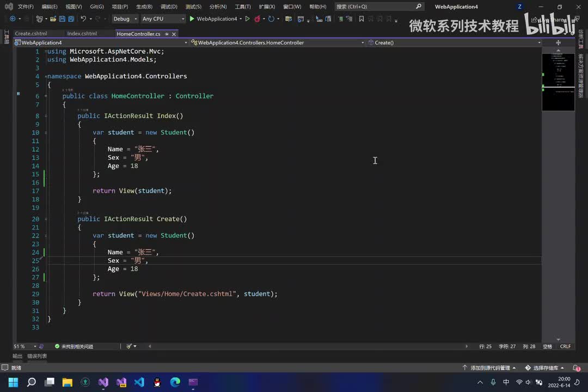Close the HomeController.cs tab
This screenshot has height=392, width=588.
174,34
